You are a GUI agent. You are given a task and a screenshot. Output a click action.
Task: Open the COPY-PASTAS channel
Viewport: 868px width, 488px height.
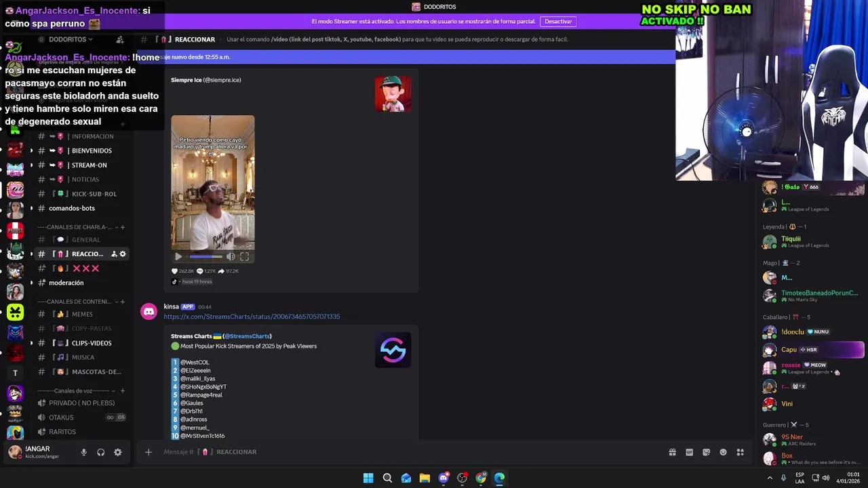point(81,329)
